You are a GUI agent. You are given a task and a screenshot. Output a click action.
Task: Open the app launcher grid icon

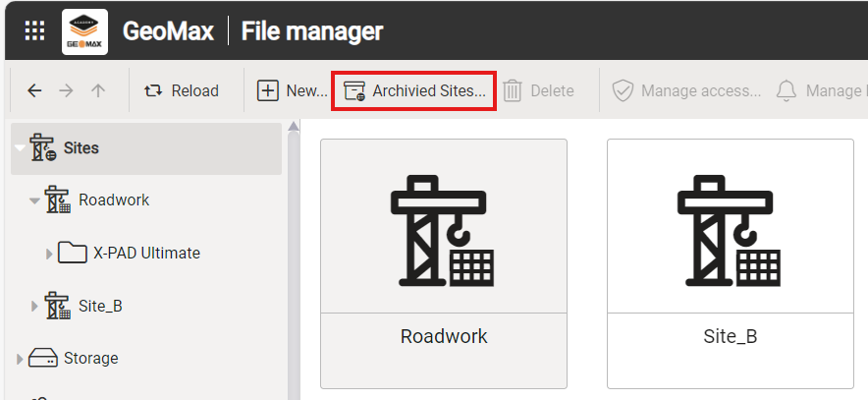(x=34, y=31)
